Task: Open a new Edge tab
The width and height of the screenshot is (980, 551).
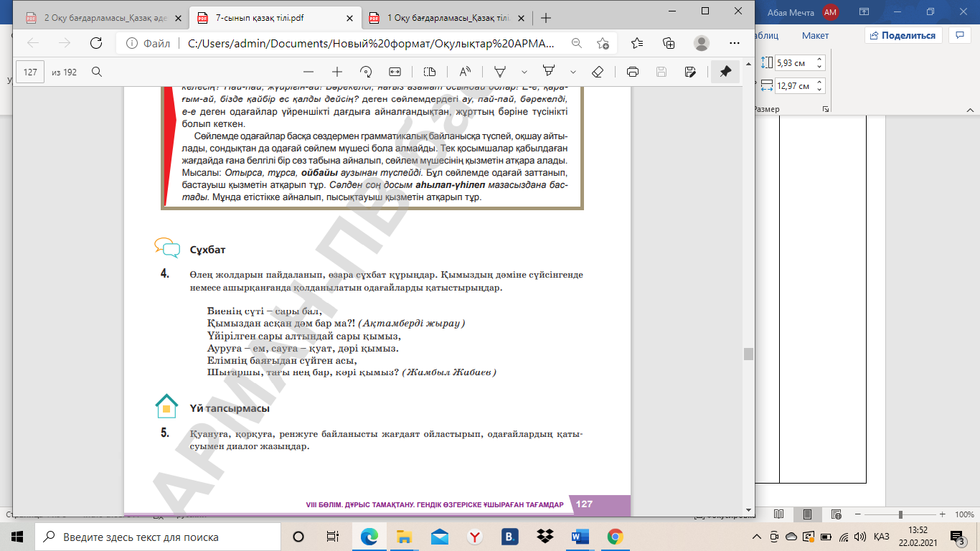Action: 546,18
